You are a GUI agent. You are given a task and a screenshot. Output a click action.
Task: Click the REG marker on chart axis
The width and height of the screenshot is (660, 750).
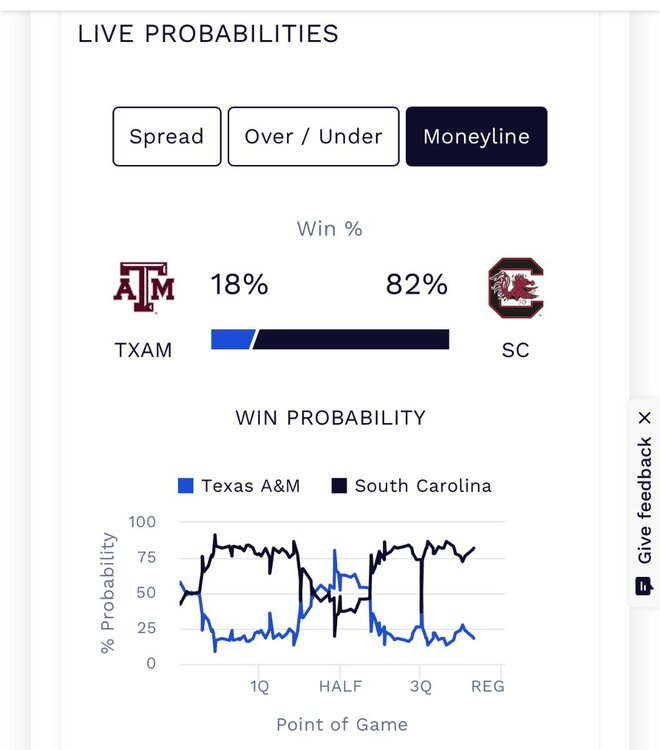pyautogui.click(x=487, y=686)
